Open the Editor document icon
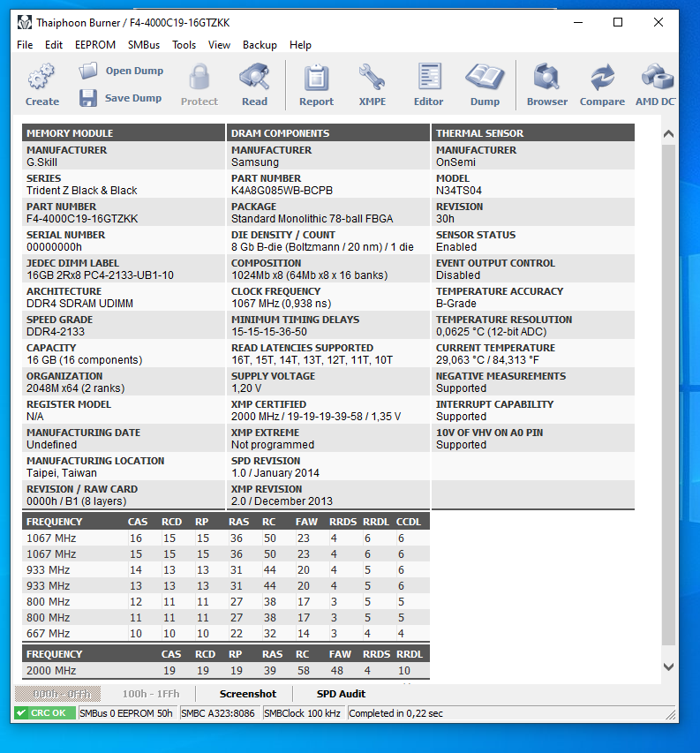 pyautogui.click(x=429, y=76)
